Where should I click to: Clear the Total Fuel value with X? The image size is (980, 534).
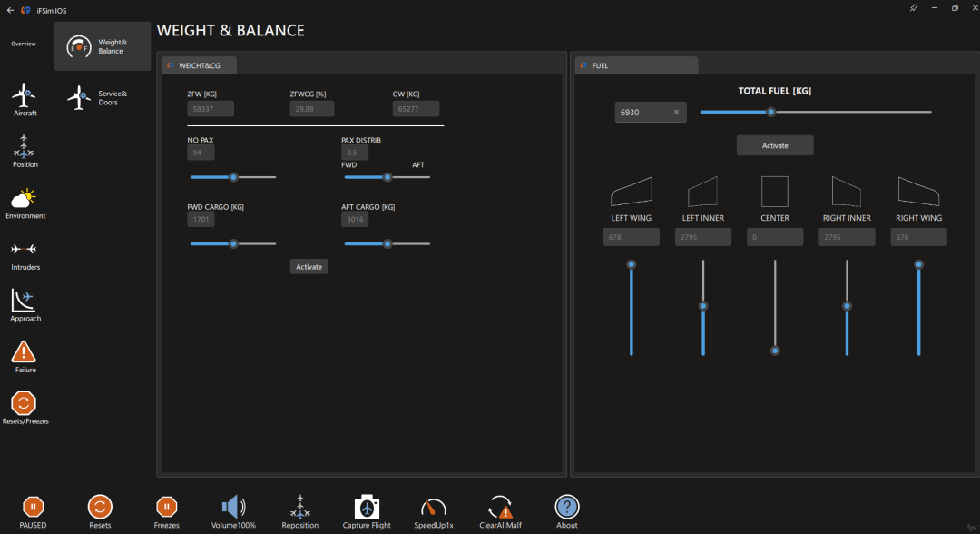pos(676,112)
